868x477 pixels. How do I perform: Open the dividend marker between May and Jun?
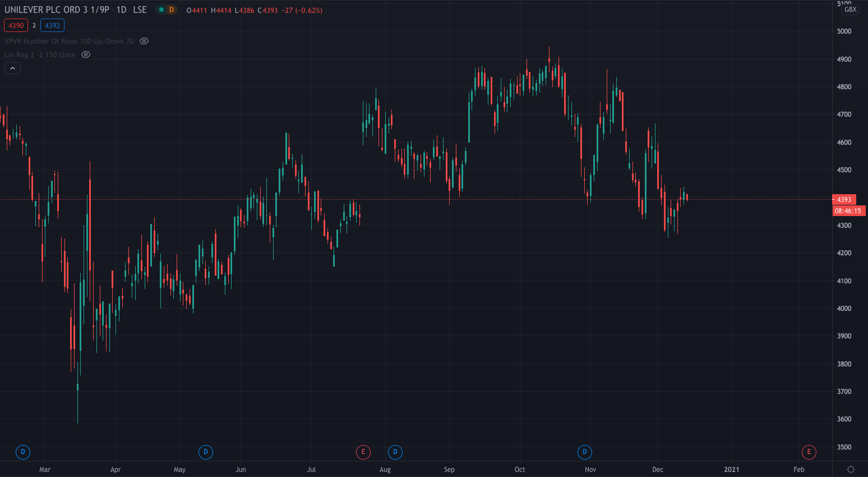[206, 452]
